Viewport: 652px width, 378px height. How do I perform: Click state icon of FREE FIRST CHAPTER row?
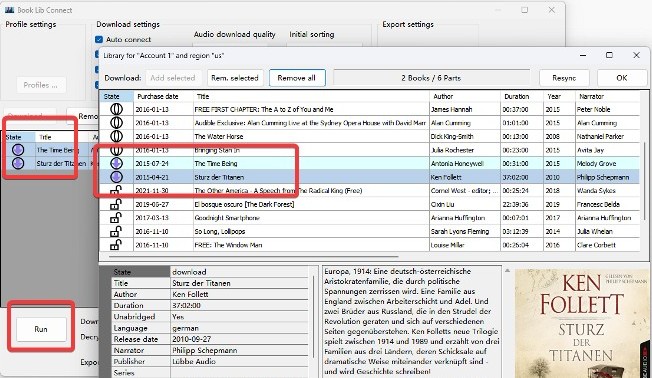(x=116, y=109)
